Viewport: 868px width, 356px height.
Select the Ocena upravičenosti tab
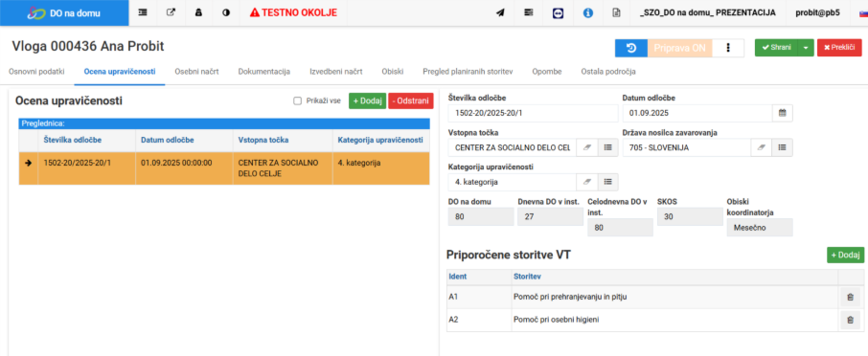pos(120,72)
